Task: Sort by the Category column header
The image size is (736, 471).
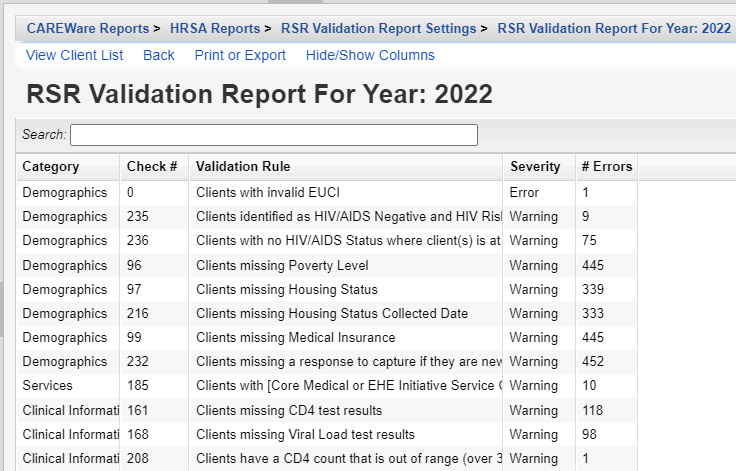Action: pyautogui.click(x=51, y=167)
